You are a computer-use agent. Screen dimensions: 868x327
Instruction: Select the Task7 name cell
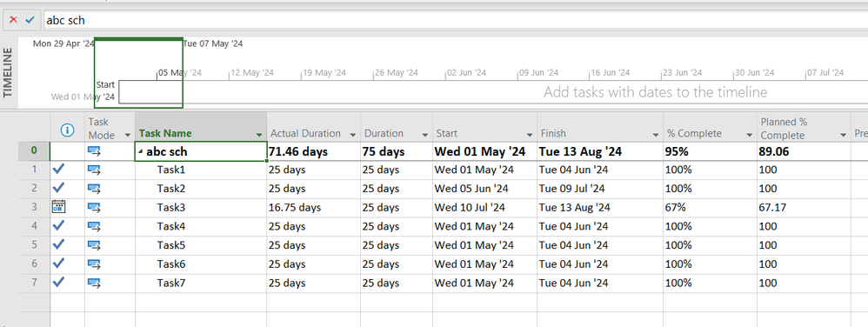click(x=201, y=283)
